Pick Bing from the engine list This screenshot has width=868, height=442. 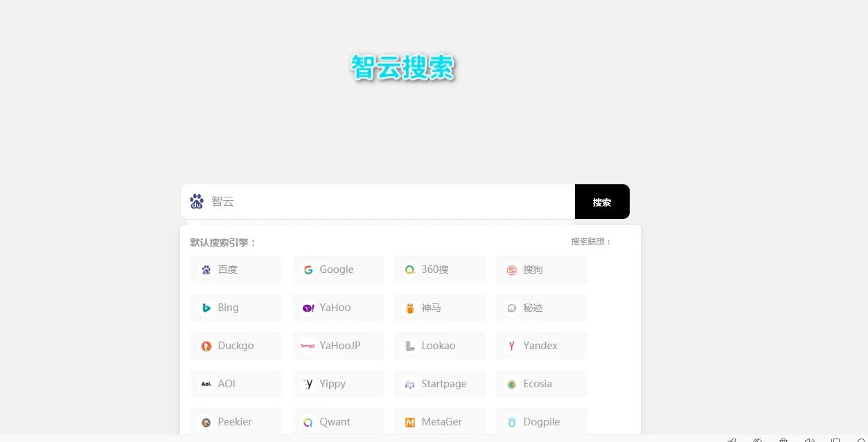pyautogui.click(x=236, y=308)
